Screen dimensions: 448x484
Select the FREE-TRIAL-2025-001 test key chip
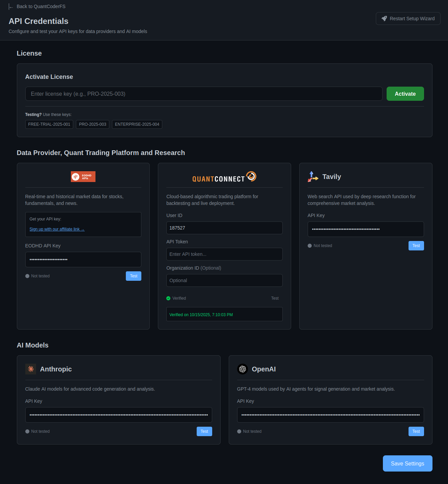click(49, 124)
